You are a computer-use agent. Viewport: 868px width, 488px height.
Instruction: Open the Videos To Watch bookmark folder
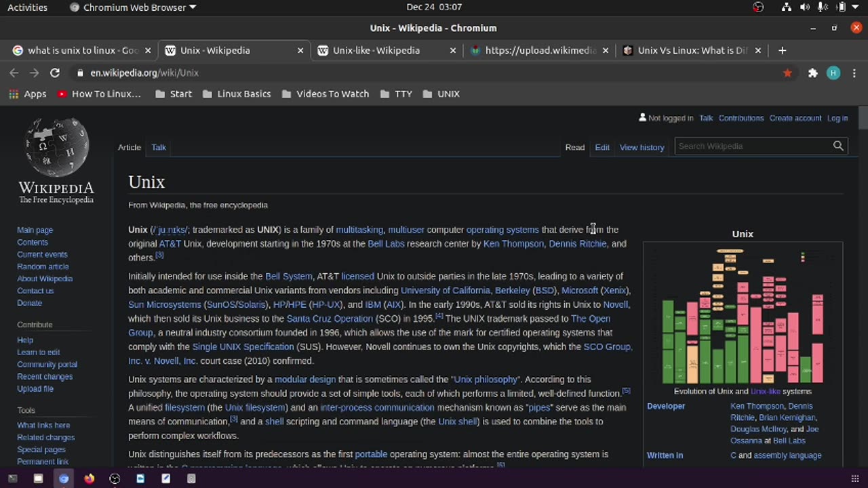(x=325, y=94)
